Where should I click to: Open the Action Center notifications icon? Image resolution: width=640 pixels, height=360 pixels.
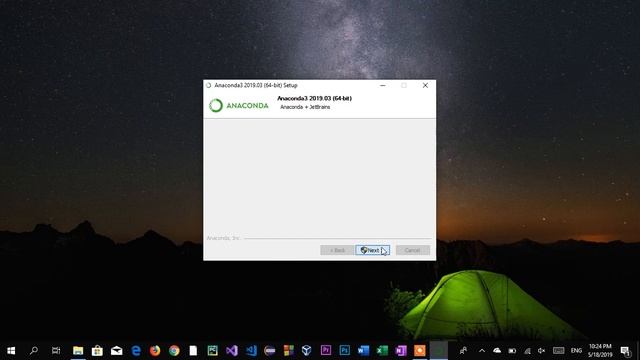tap(625, 350)
